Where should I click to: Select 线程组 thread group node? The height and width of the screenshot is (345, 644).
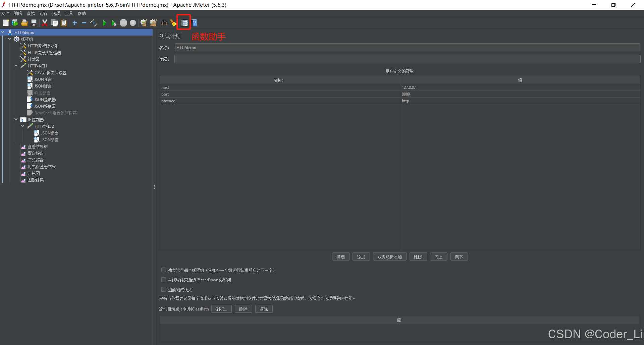pos(27,39)
